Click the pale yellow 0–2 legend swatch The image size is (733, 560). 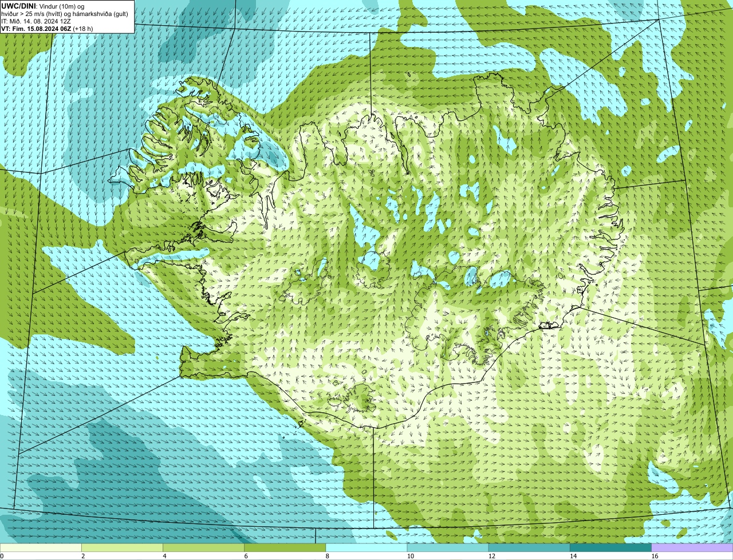click(x=41, y=548)
